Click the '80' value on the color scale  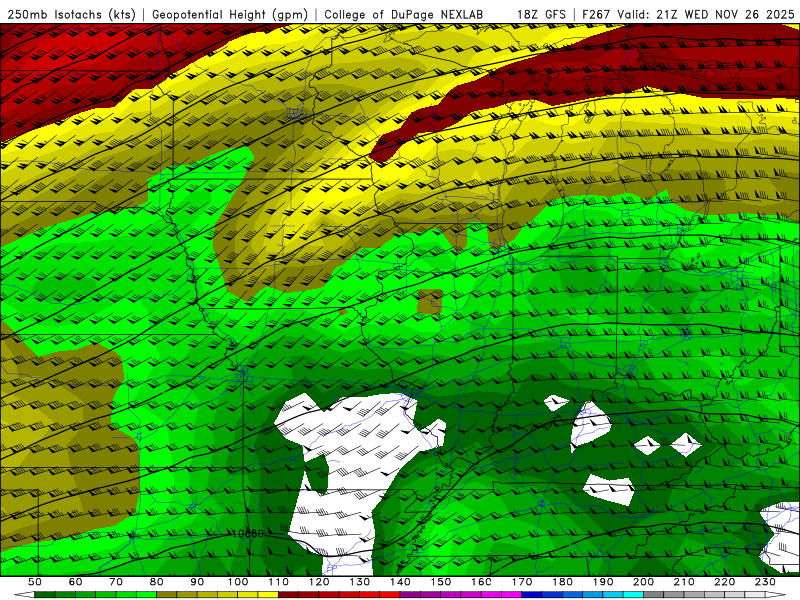pos(156,582)
